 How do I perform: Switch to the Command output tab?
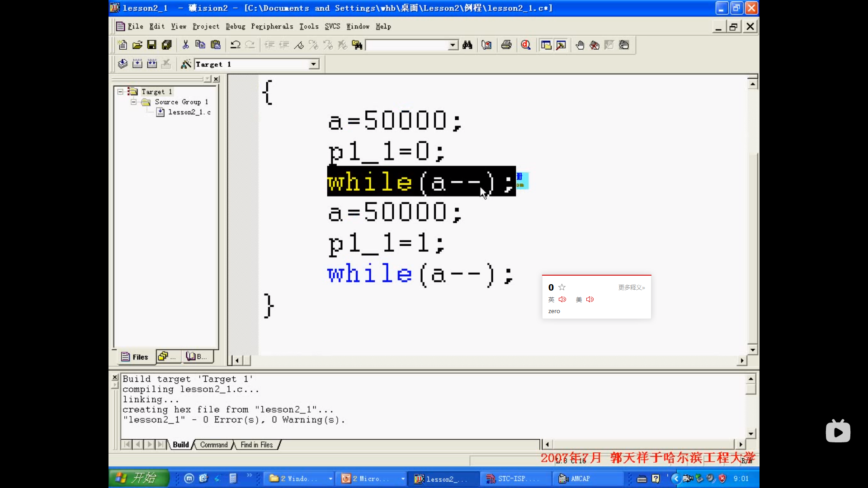tap(214, 445)
